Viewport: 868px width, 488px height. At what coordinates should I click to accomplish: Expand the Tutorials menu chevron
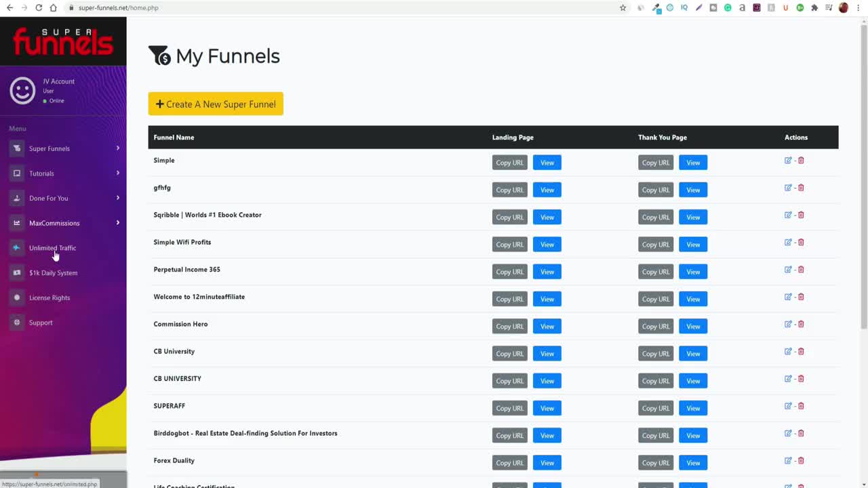tap(117, 173)
